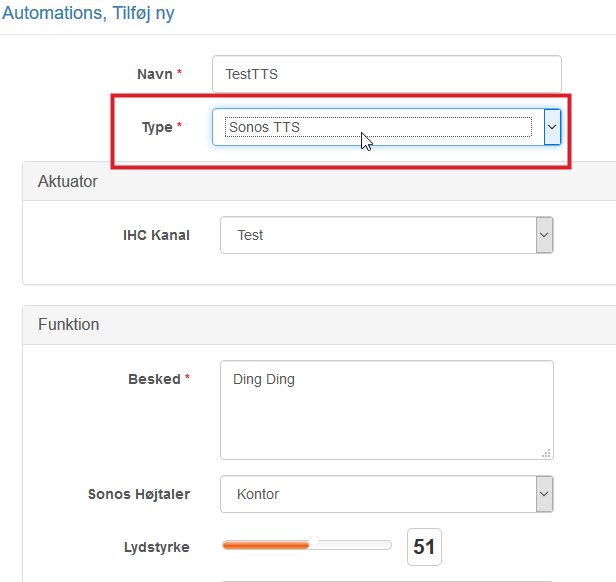Click the Lydstyrke label

tap(156, 547)
